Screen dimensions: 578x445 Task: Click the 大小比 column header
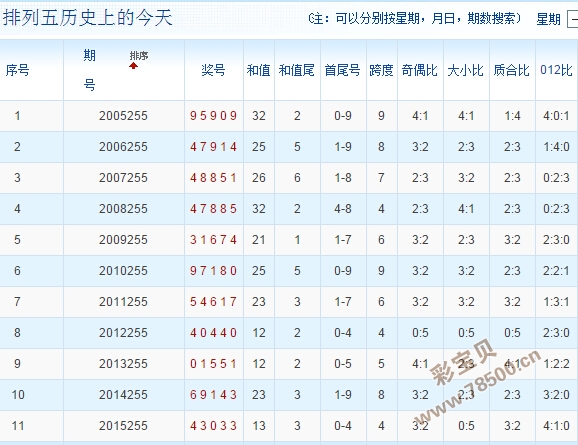click(x=466, y=70)
